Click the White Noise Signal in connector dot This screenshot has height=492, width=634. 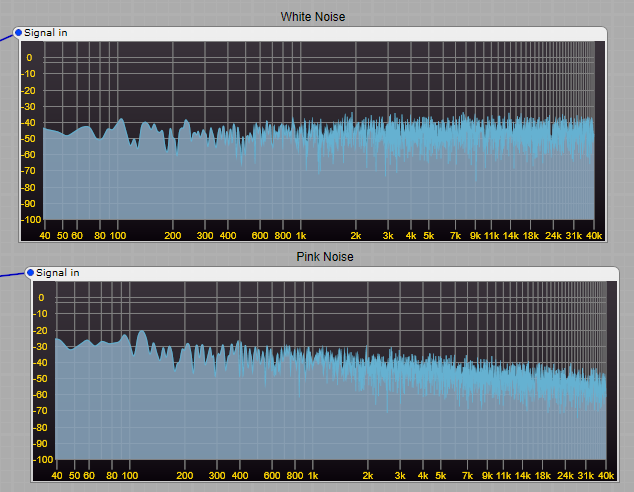[18, 33]
